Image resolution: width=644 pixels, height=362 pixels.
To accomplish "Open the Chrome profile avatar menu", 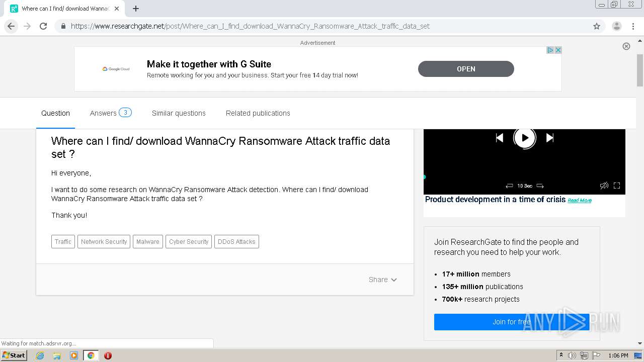I will 616,26.
